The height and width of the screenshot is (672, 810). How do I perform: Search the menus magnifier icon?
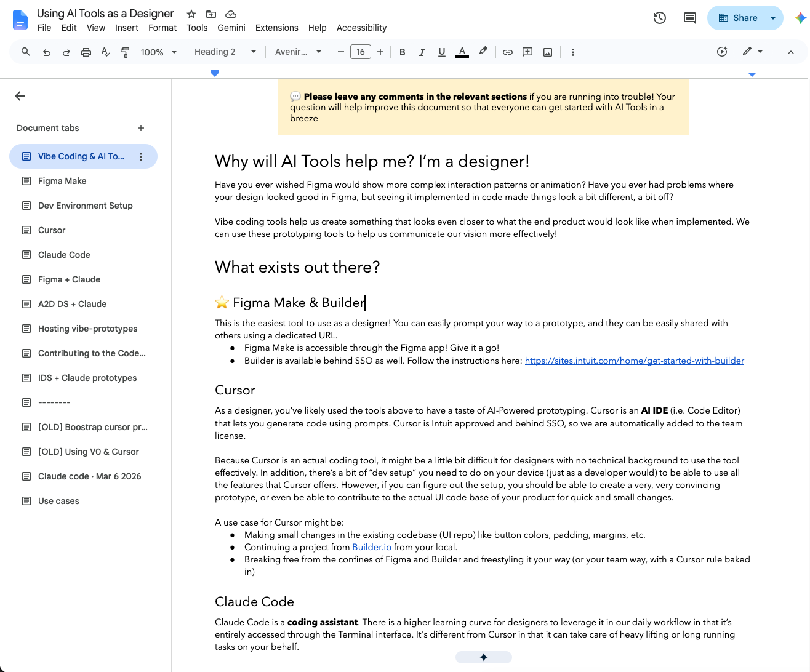26,52
